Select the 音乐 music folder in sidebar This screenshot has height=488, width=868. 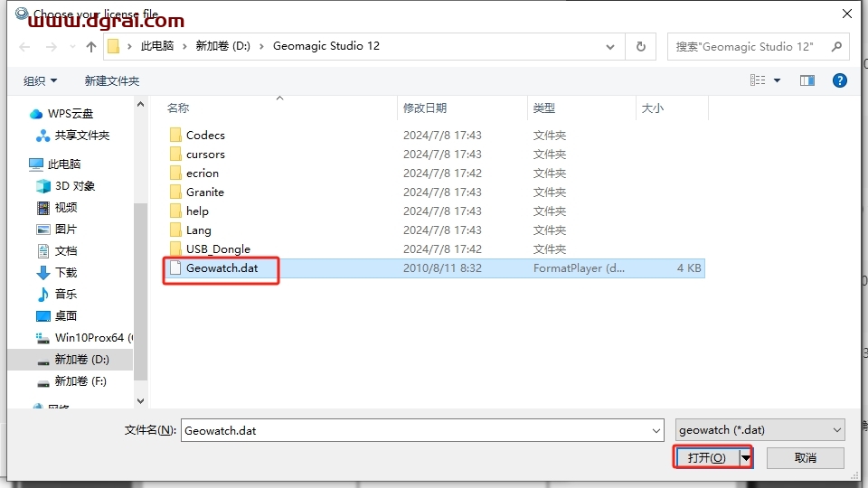tap(65, 294)
